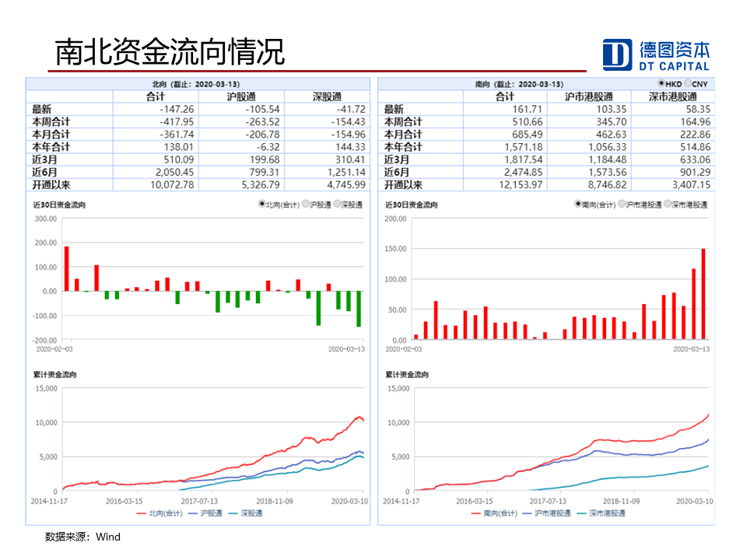Image resolution: width=747 pixels, height=560 pixels.
Task: Click the tallest red bar in southbound chart
Action: tap(703, 294)
